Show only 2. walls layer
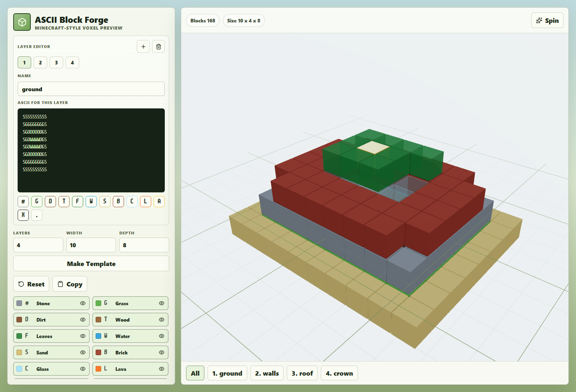Viewport: 576px width, 392px height. pyautogui.click(x=267, y=373)
